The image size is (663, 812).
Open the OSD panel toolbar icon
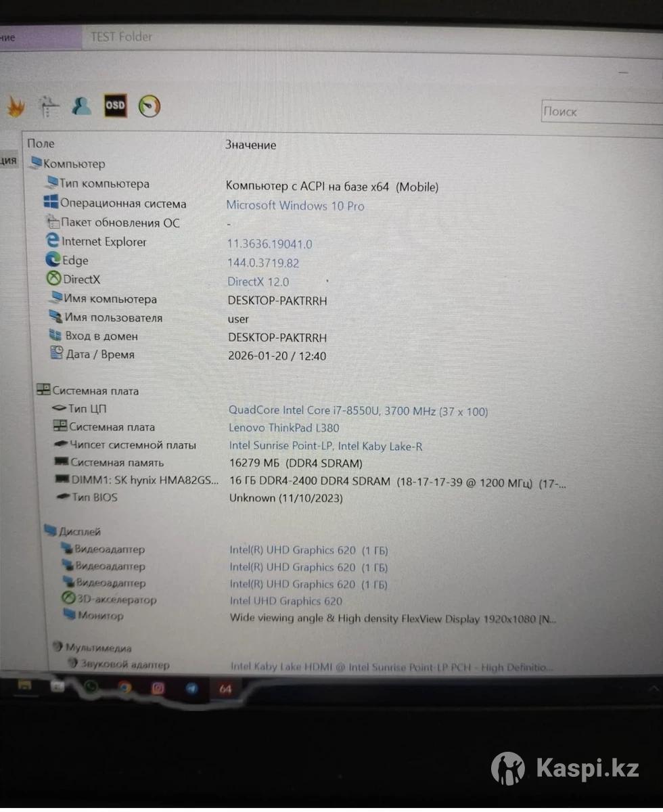[x=115, y=106]
